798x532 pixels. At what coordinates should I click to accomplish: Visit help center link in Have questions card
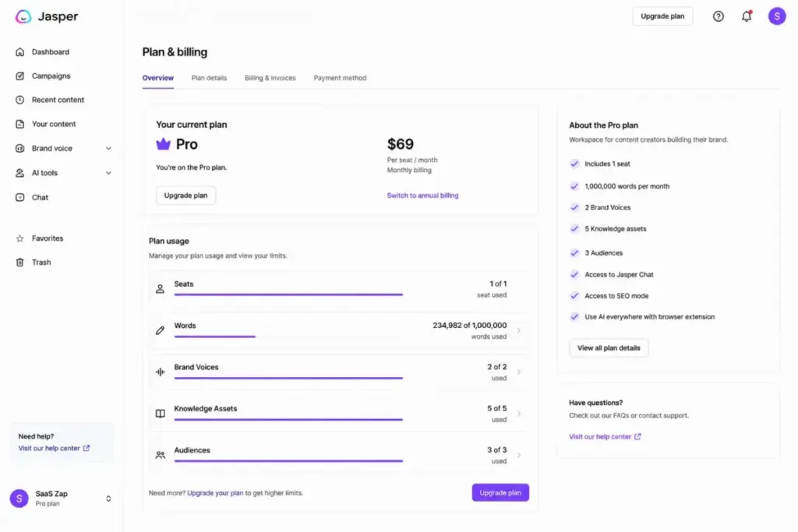coord(600,436)
